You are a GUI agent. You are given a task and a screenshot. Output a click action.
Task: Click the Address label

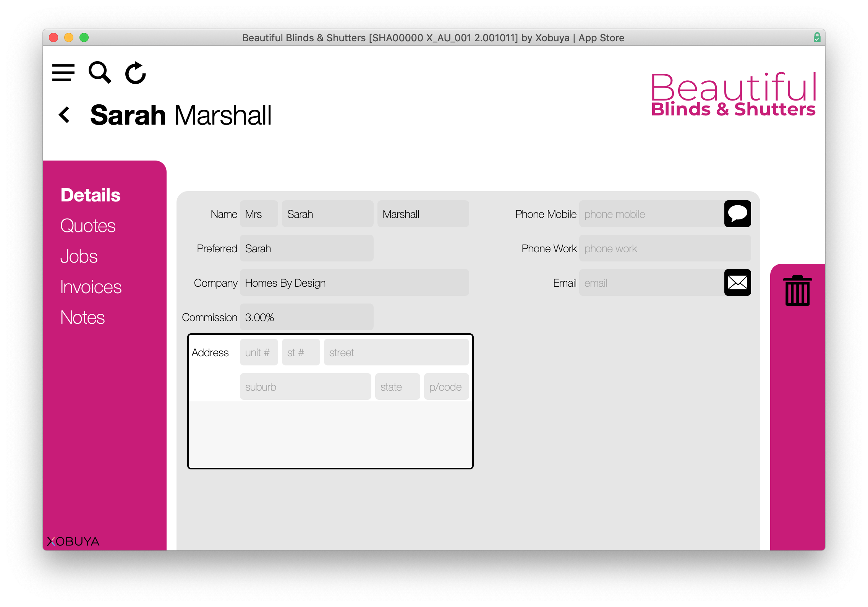coord(210,352)
